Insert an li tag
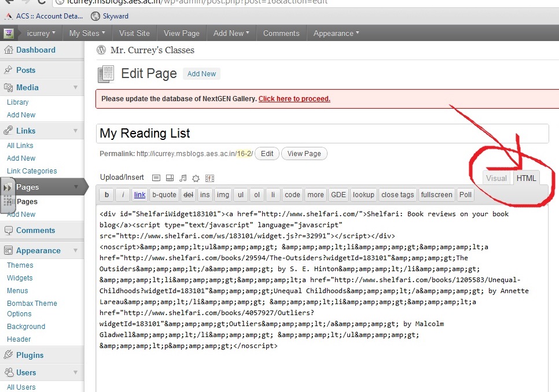 pyautogui.click(x=273, y=195)
